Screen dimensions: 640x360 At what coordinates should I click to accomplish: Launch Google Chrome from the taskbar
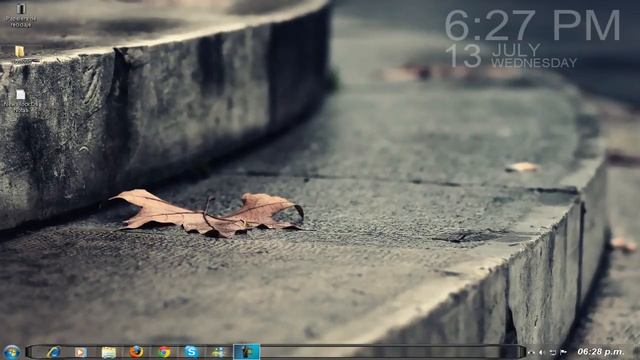point(164,352)
